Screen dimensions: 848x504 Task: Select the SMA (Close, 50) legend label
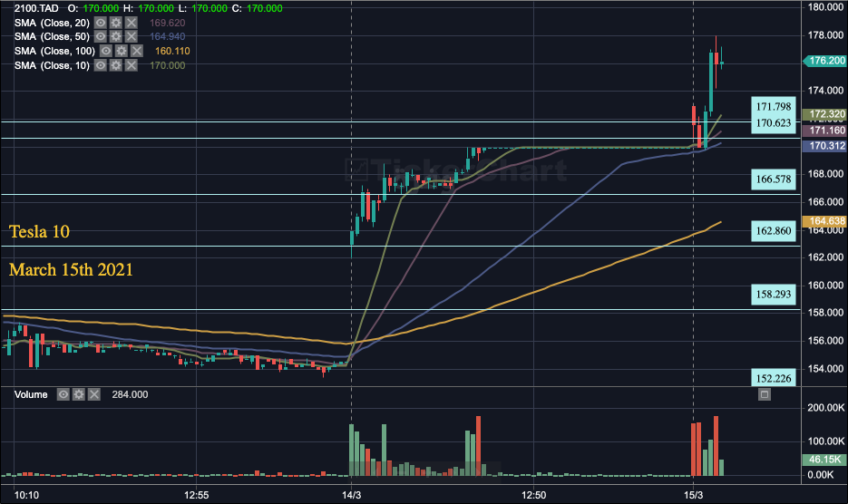[x=52, y=36]
